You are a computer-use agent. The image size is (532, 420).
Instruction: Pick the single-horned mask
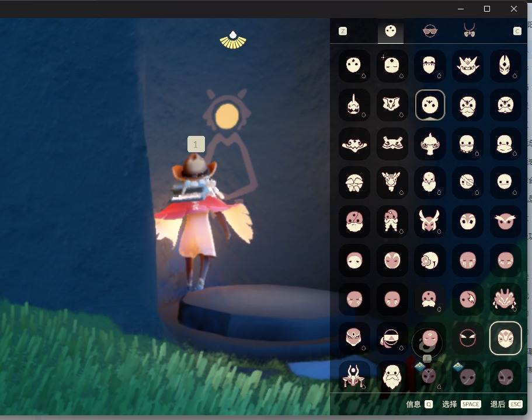click(x=354, y=105)
